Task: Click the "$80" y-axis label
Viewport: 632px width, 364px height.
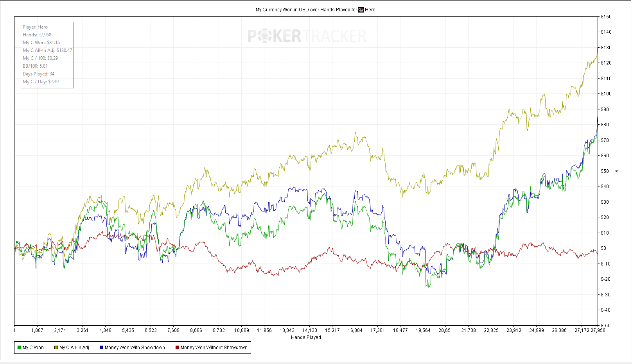Action: pyautogui.click(x=605, y=125)
